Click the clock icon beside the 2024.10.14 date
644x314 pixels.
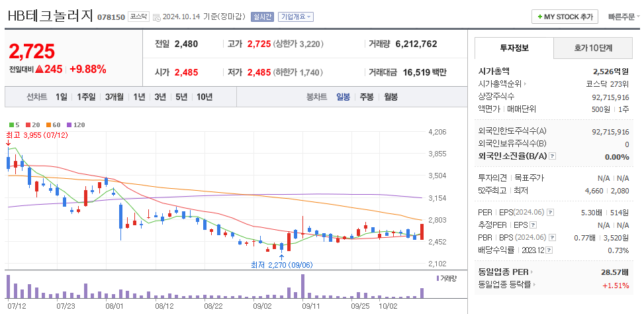tap(157, 17)
